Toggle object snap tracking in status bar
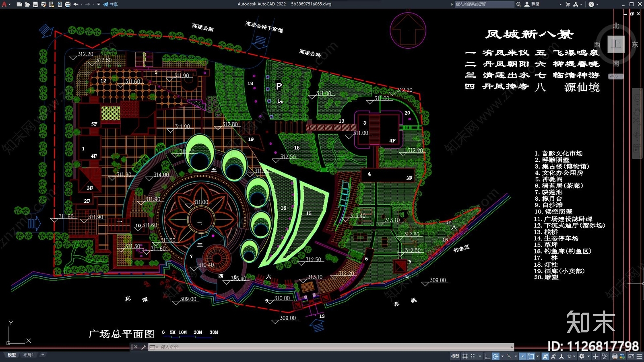 (523, 356)
